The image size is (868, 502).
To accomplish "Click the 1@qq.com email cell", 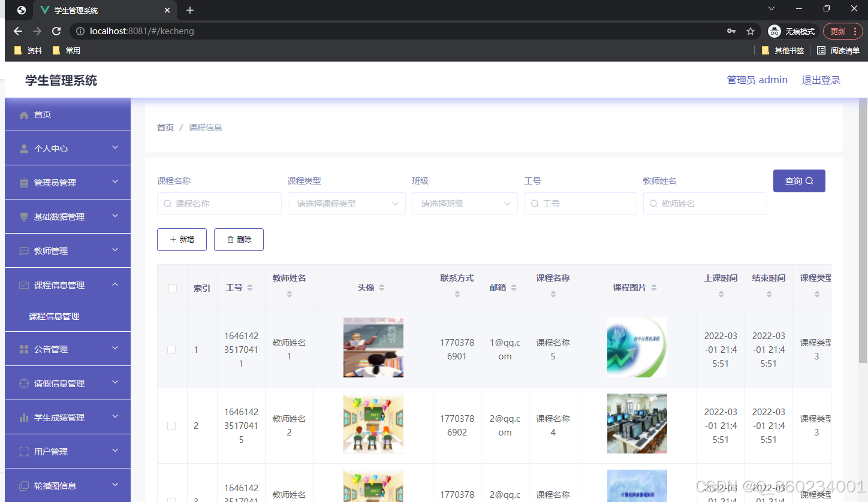I will [x=505, y=349].
